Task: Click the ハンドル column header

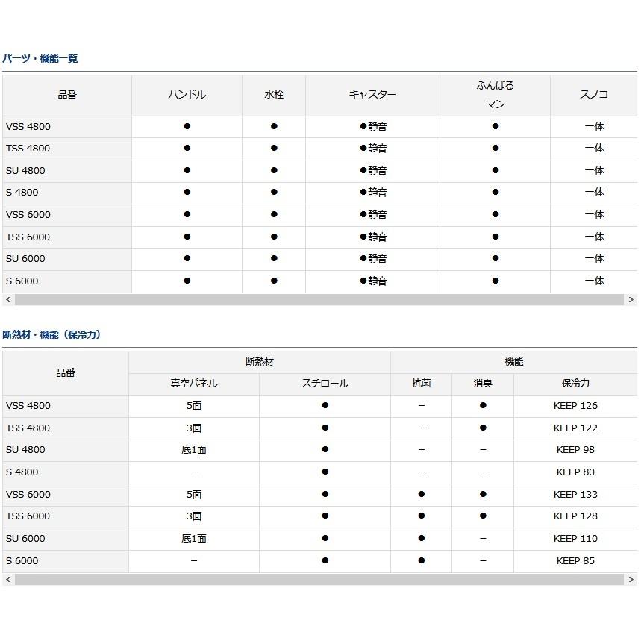Action: tap(187, 95)
